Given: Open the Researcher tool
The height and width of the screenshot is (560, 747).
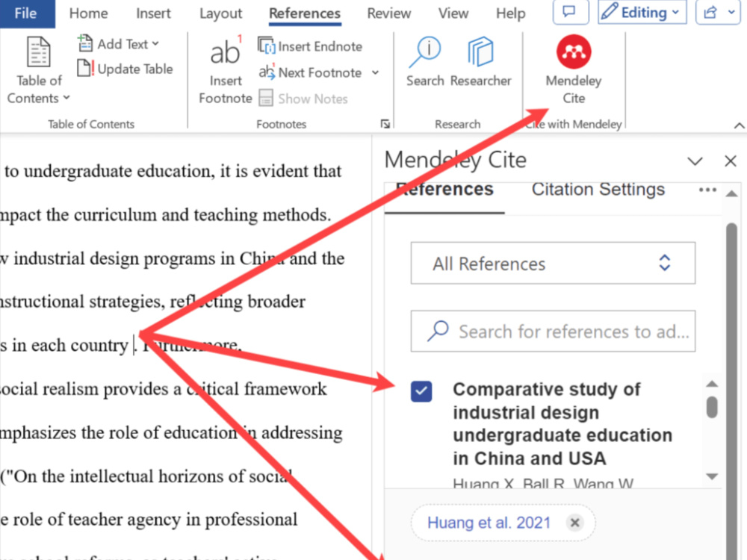Looking at the screenshot, I should coord(480,61).
